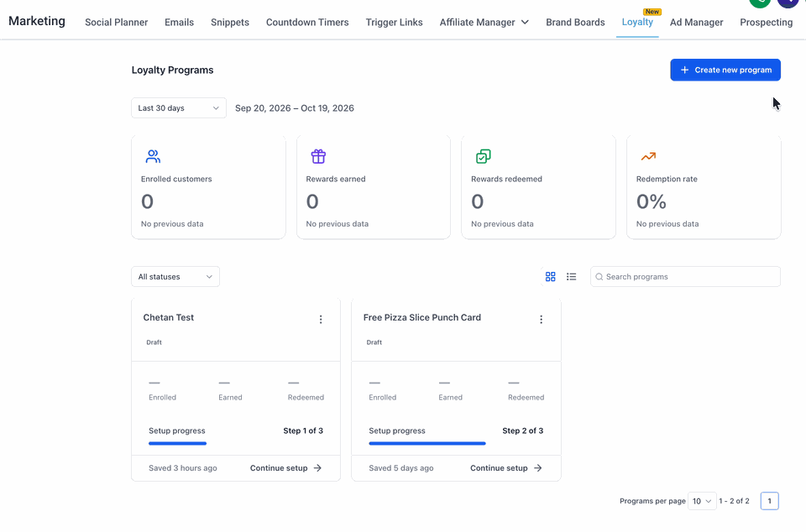Click the Redemption rate trend arrow icon
806x532 pixels.
(x=648, y=156)
